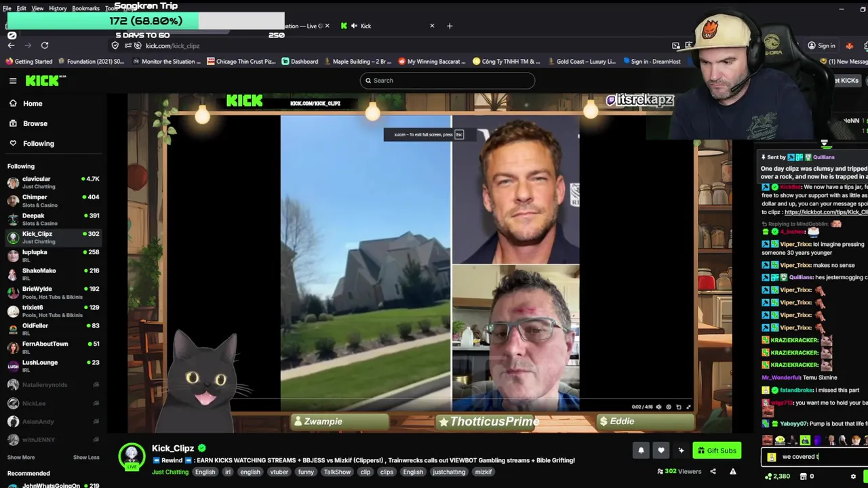Click browser Back arrow
Screen dimensions: 868x488
[x=12, y=45]
